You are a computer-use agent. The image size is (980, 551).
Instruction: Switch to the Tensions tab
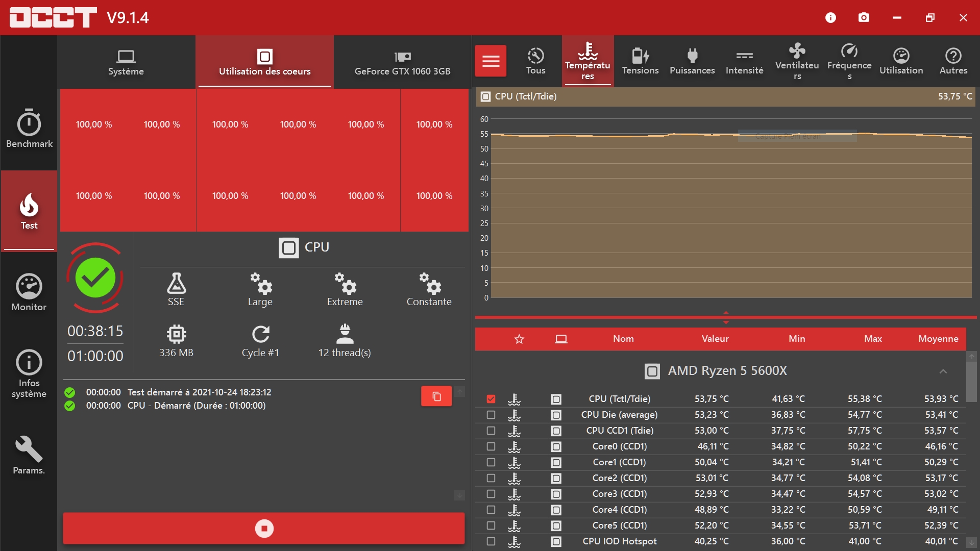click(x=640, y=61)
